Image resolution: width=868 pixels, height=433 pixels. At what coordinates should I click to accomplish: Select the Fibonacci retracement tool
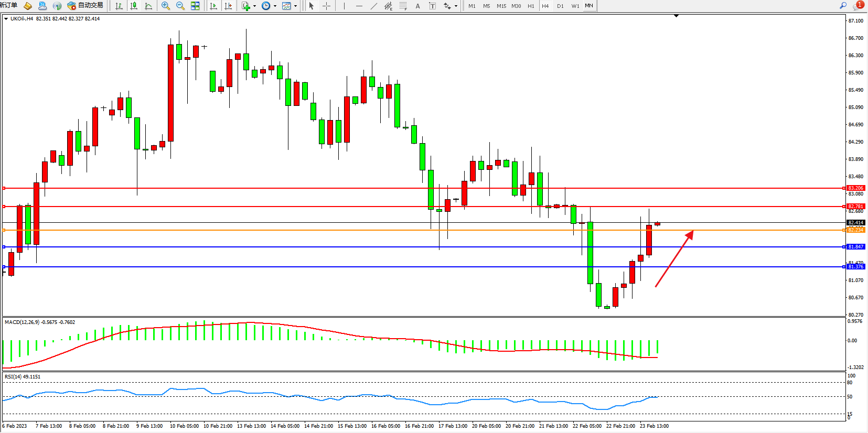(x=403, y=6)
